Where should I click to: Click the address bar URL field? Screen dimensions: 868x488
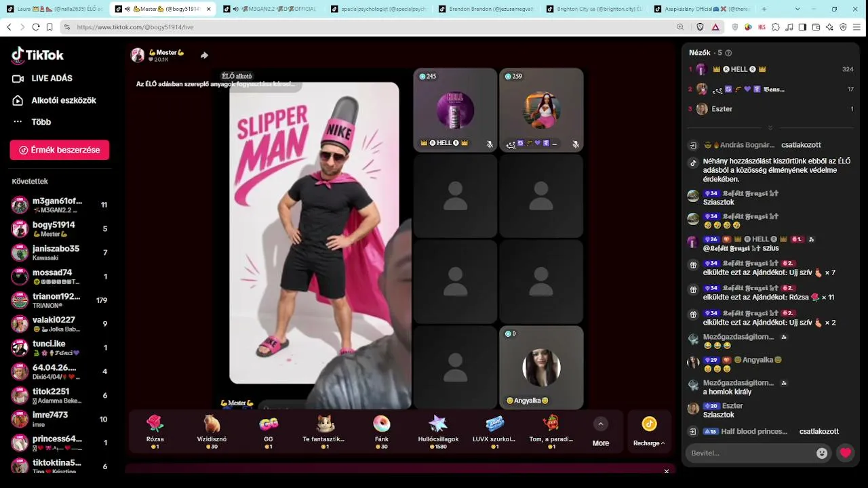click(x=366, y=27)
